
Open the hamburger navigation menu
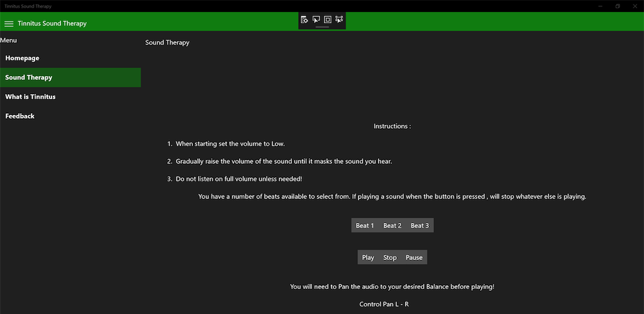coord(9,24)
